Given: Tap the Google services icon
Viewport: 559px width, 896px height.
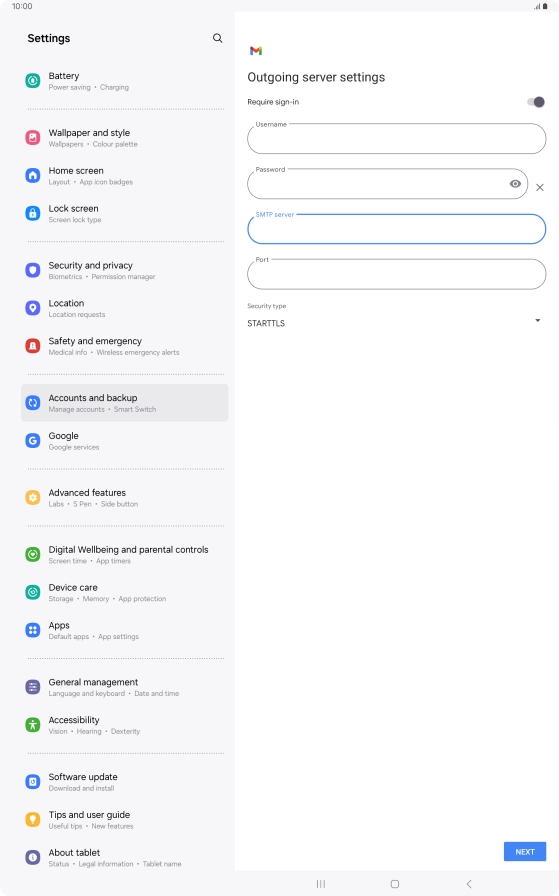Looking at the screenshot, I should (33, 441).
